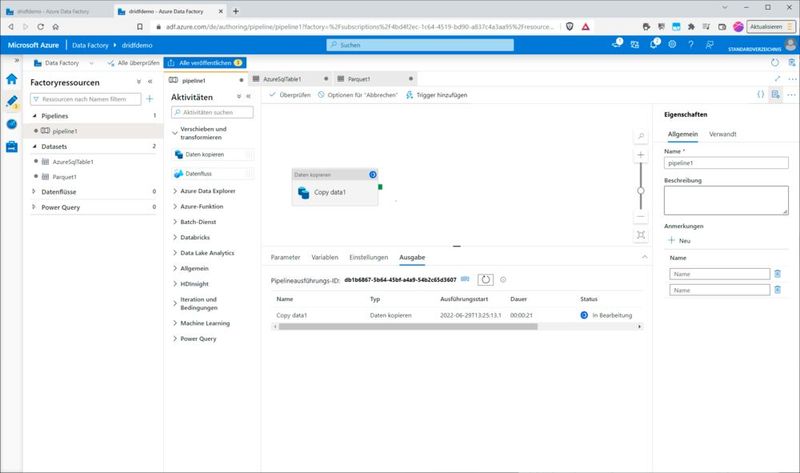Open the Parquet1 editor tab
The width and height of the screenshot is (800, 473).
375,79
